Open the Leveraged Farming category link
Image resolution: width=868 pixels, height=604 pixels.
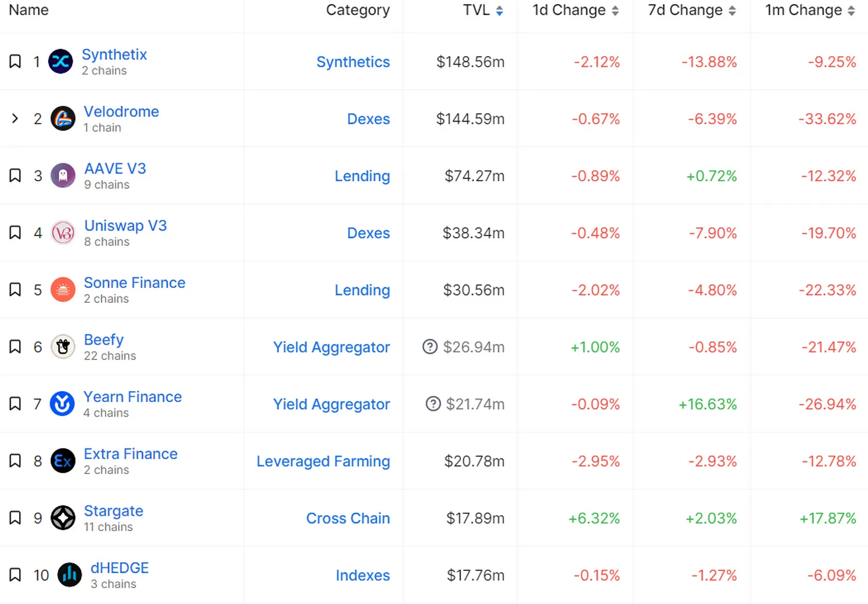coord(323,461)
